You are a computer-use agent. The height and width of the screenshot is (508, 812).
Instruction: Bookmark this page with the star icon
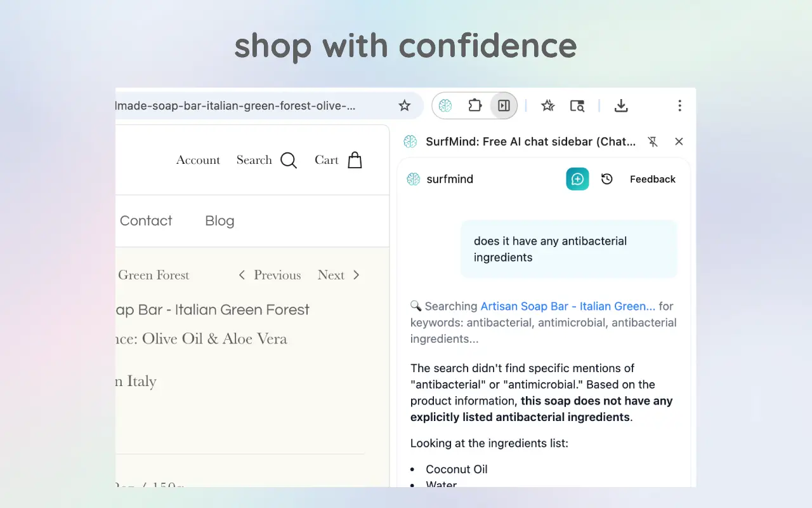[405, 106]
